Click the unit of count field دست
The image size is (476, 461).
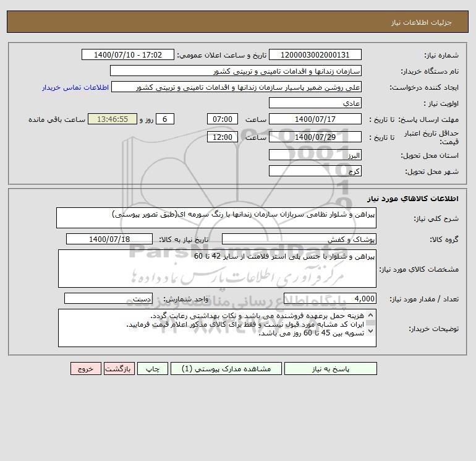[108, 299]
